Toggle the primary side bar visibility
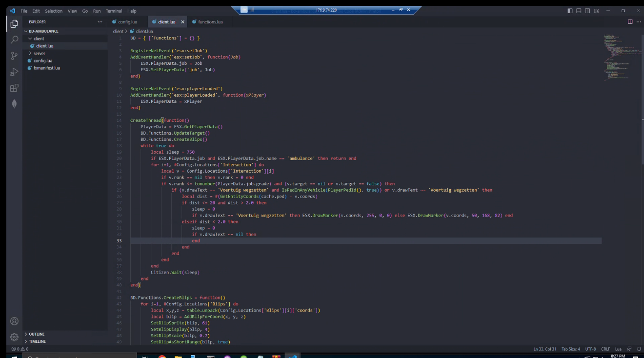644x358 pixels. [x=570, y=11]
